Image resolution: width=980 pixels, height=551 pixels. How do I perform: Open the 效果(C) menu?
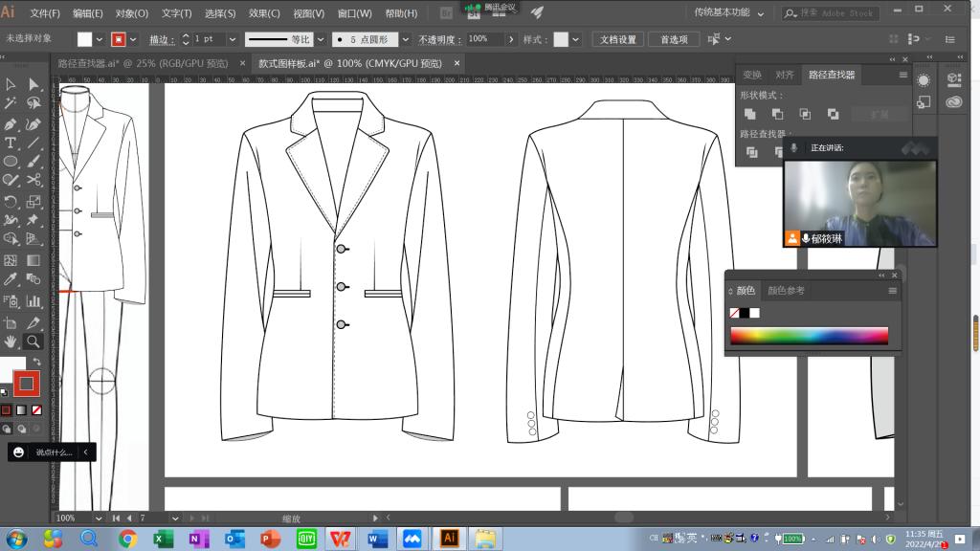click(x=264, y=13)
